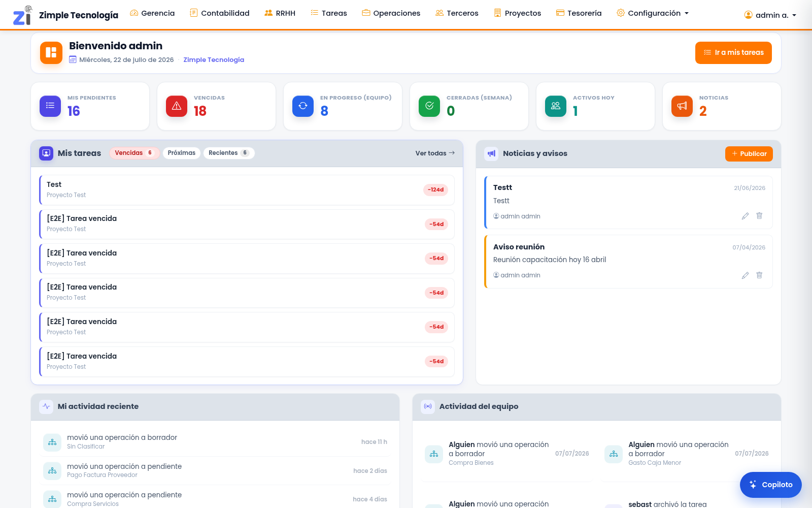Click the Mis Pendientes list icon
This screenshot has height=508, width=812.
50,106
